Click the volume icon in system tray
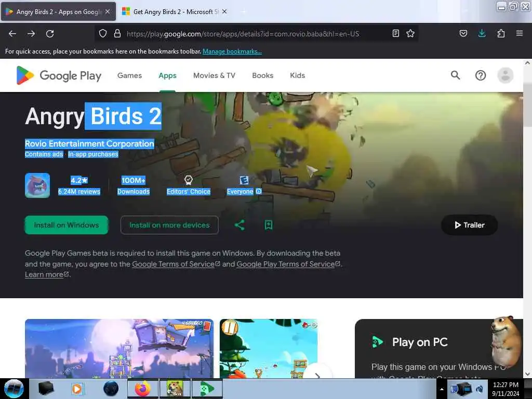The width and height of the screenshot is (532, 399). (x=479, y=389)
